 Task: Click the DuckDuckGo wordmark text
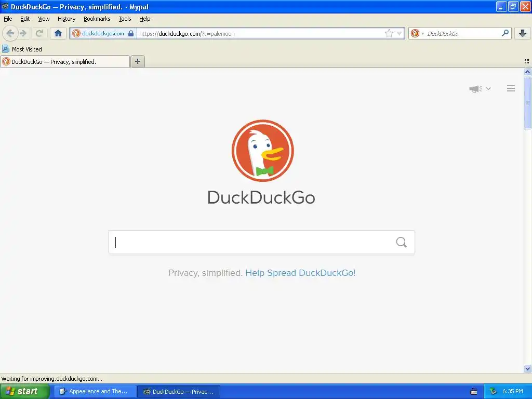point(261,197)
